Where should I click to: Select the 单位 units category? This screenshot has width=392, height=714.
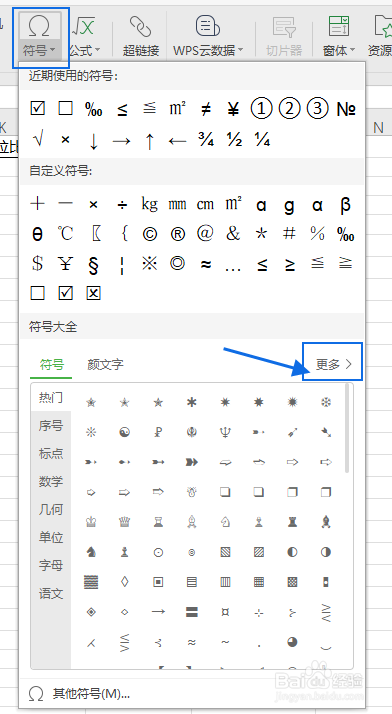coord(51,538)
